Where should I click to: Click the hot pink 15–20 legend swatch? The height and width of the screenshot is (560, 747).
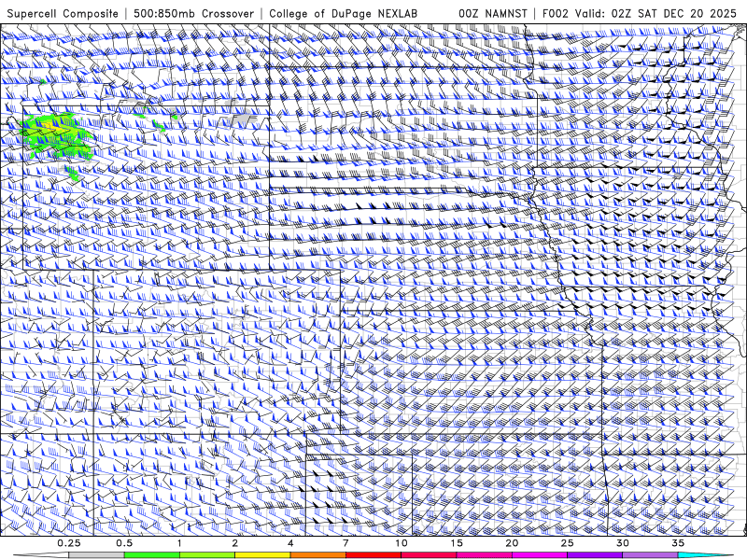[x=484, y=555]
